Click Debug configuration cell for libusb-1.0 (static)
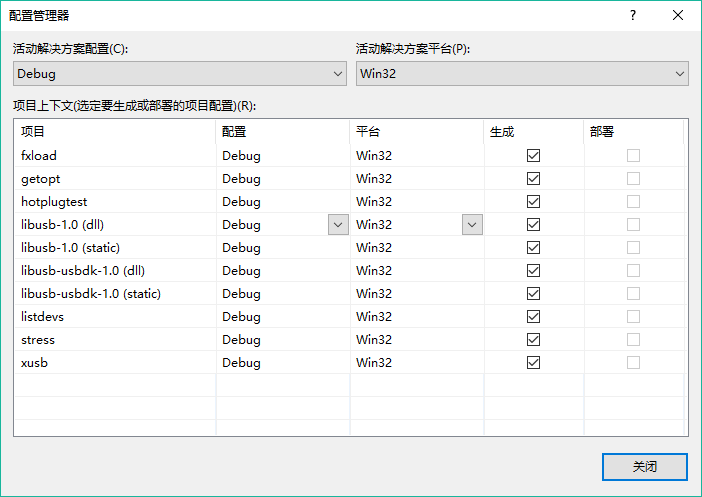This screenshot has width=702, height=497. coord(283,248)
